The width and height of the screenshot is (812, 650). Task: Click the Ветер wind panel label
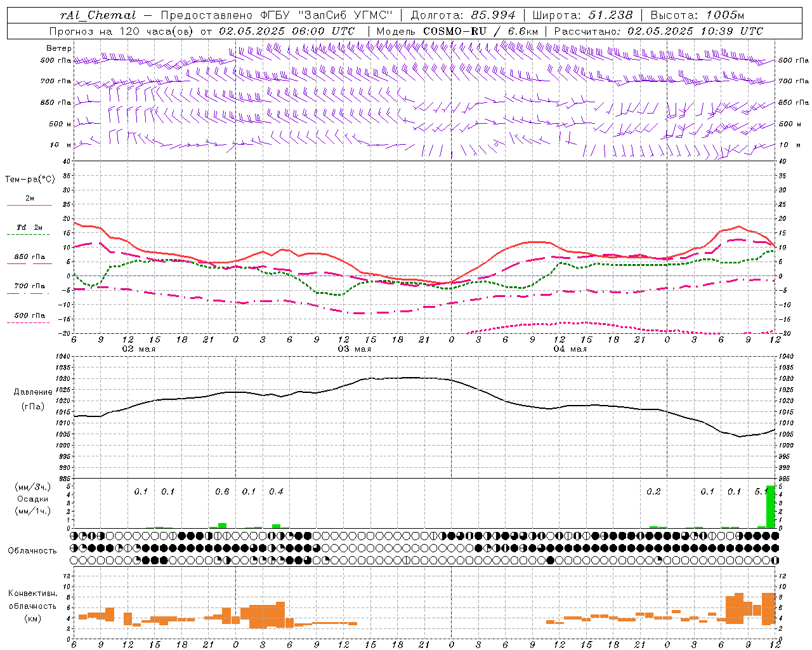pyautogui.click(x=59, y=48)
